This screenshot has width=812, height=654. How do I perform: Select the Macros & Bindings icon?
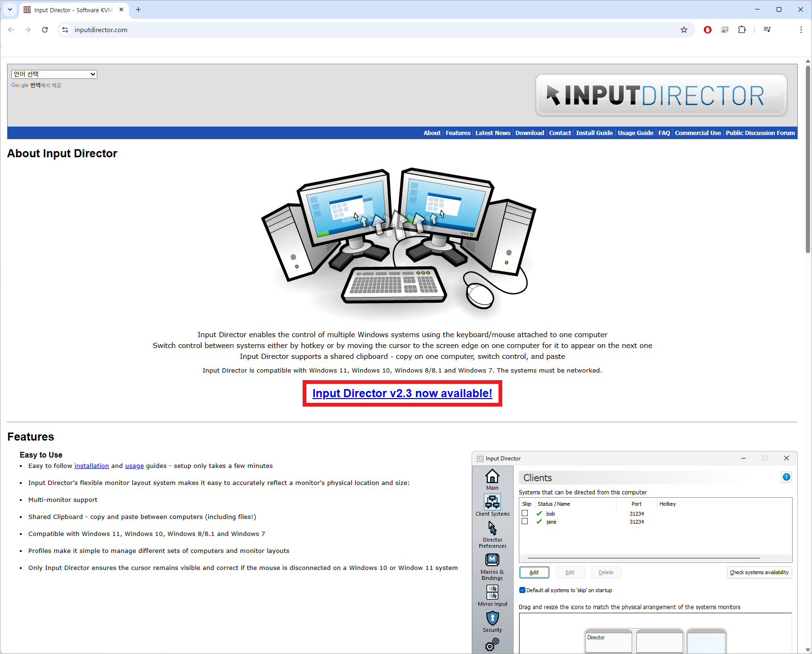pyautogui.click(x=492, y=567)
